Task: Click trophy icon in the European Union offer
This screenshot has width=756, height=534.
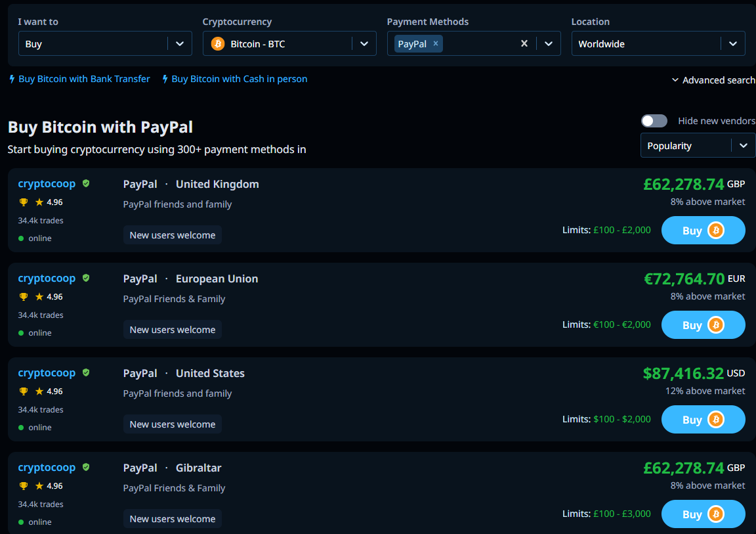Action: (23, 297)
